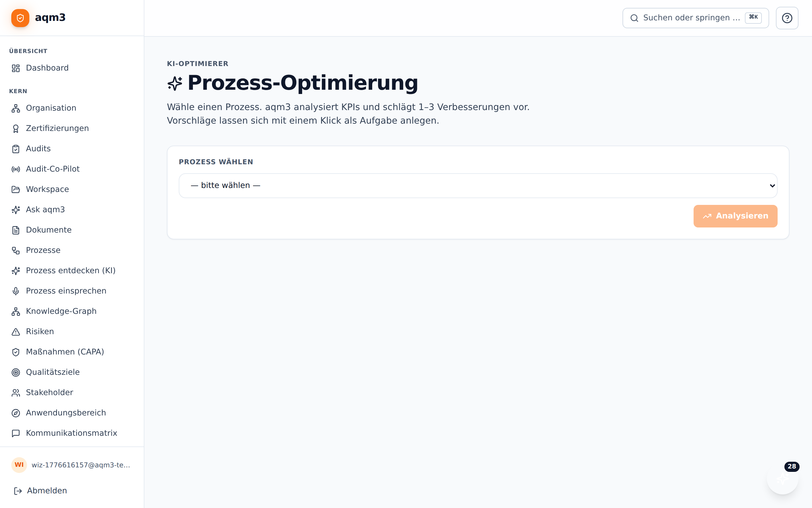Click the Audit-Co-Pilot broadcast icon
Image resolution: width=812 pixels, height=508 pixels.
click(x=16, y=169)
